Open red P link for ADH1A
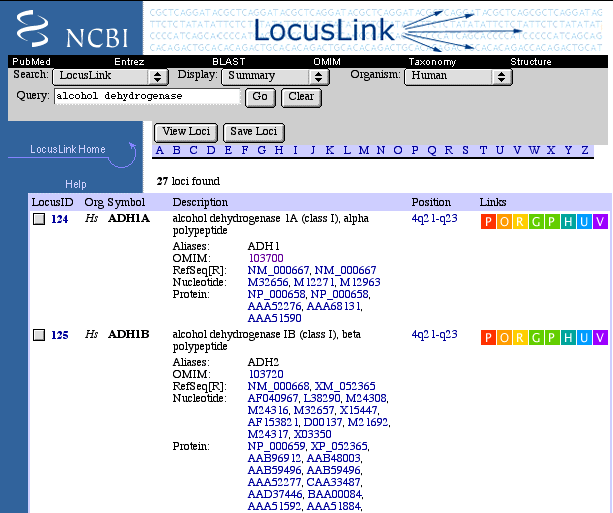Viewport: 613px width, 513px height. pos(488,222)
